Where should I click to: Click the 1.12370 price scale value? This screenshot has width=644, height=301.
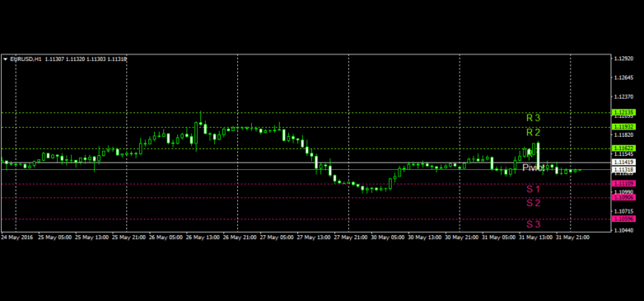click(x=623, y=97)
